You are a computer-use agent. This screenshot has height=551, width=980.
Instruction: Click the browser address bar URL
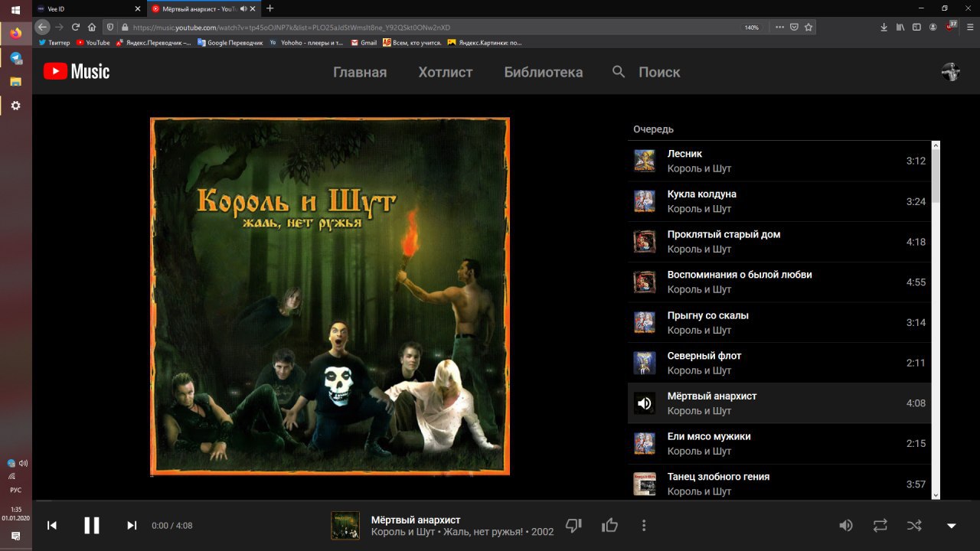pos(292,27)
